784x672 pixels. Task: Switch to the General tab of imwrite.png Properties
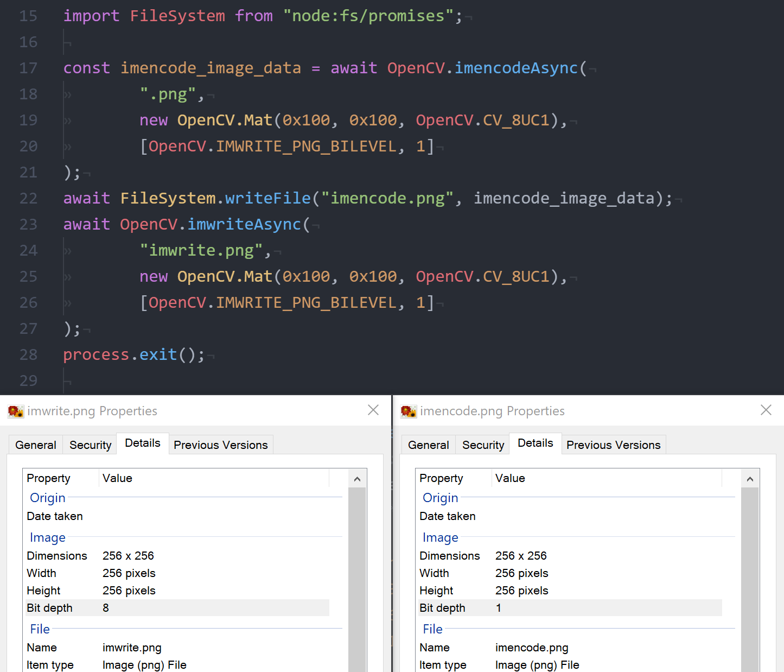(35, 445)
